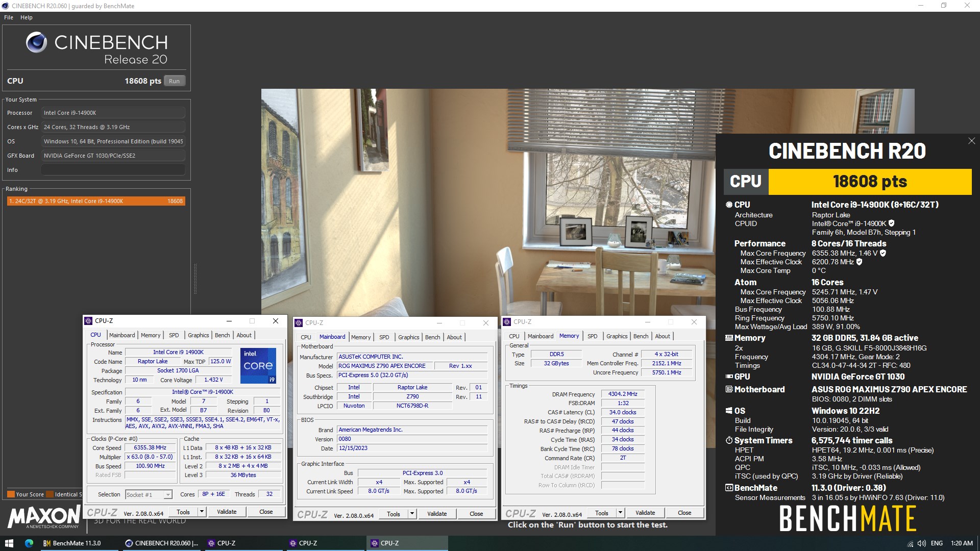Open Graphics tab in Memory CPU-Z window

pos(617,336)
